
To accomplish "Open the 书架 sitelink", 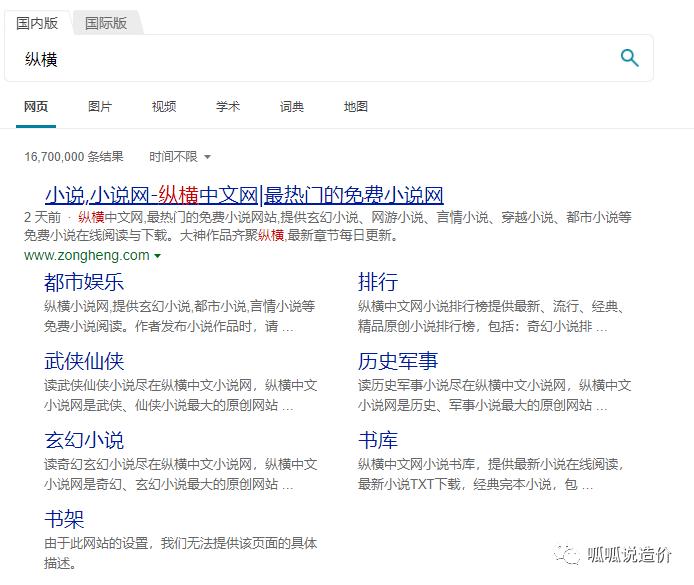I will click(64, 519).
